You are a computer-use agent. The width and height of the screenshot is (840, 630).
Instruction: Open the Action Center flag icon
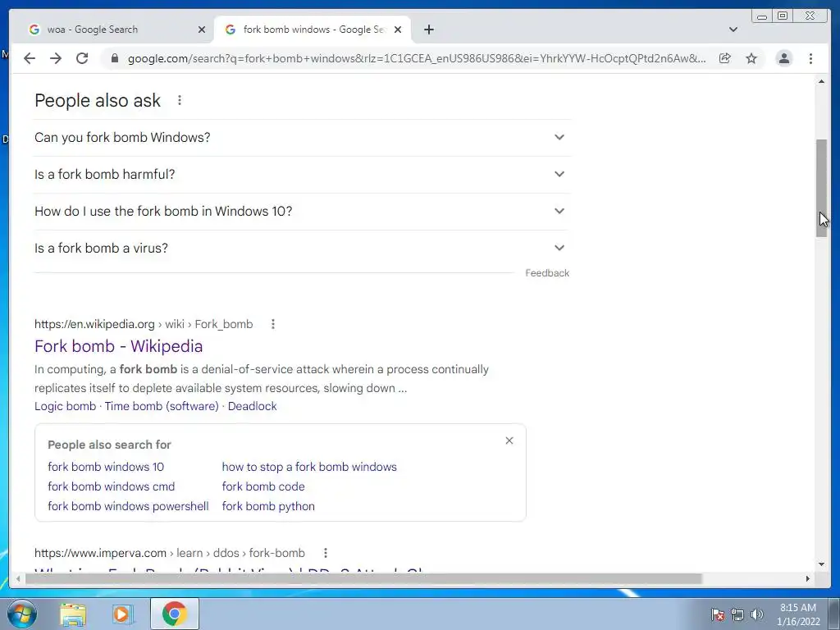pos(717,614)
